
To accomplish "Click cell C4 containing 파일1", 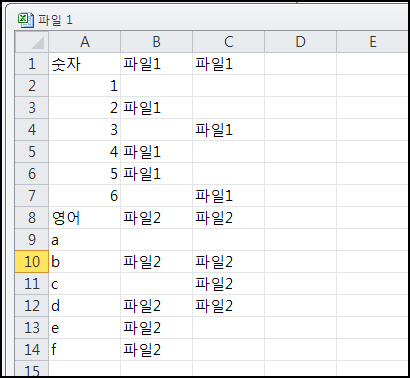I will coord(228,130).
